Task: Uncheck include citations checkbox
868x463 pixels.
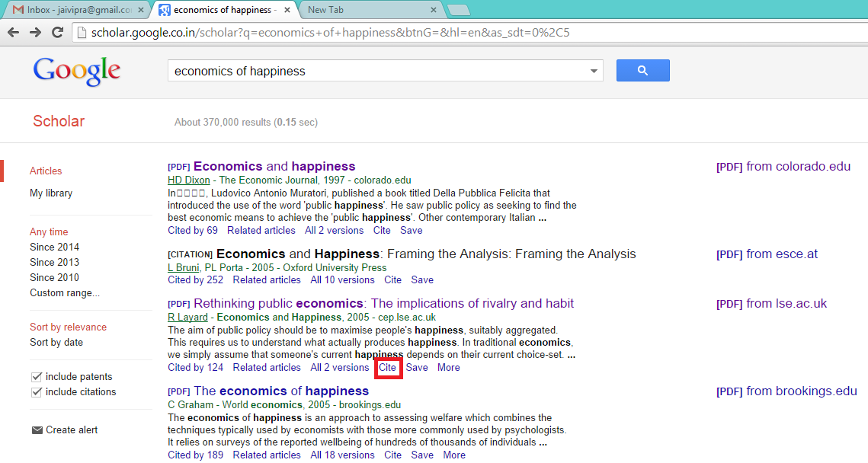Action: [x=37, y=392]
